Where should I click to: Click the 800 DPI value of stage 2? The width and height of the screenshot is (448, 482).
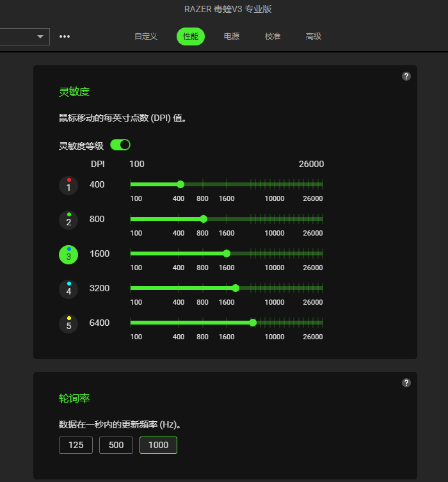pos(97,219)
